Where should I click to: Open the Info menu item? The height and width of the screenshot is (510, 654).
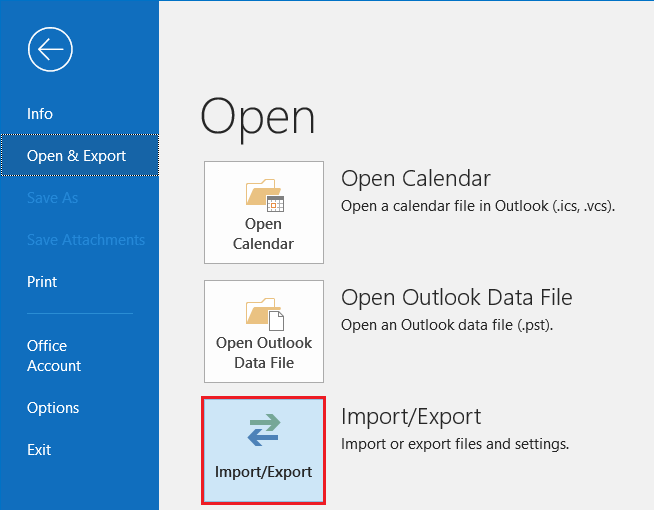(40, 114)
